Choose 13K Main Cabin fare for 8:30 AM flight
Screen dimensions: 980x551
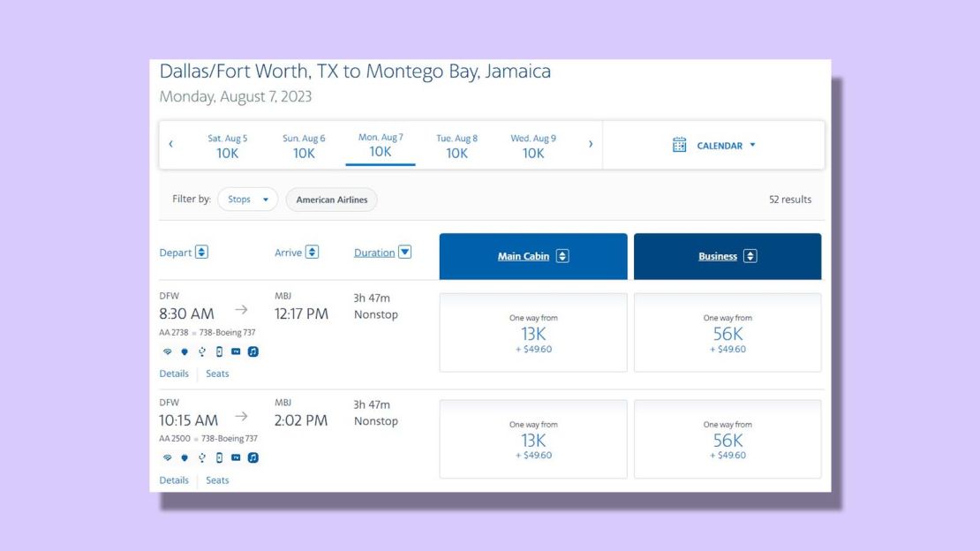[533, 333]
